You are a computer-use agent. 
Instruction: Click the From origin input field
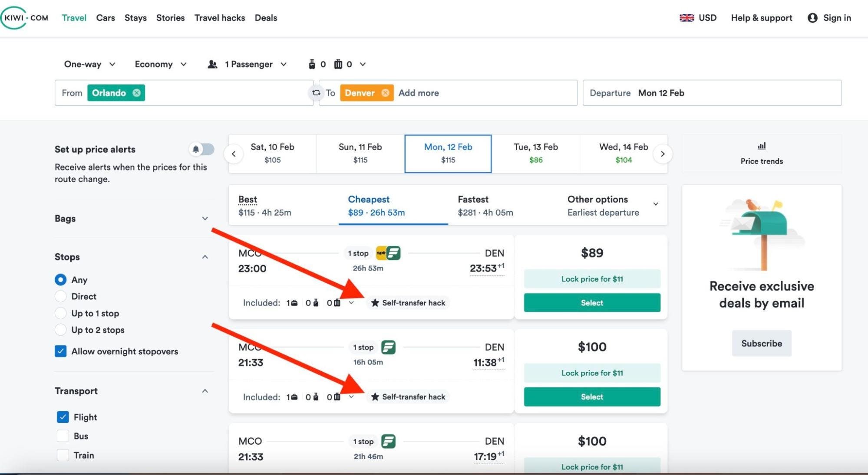(184, 93)
